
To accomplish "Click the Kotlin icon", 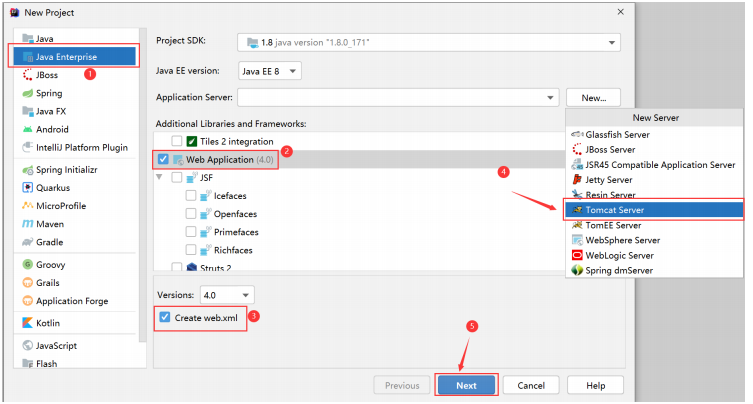I will pyautogui.click(x=27, y=323).
